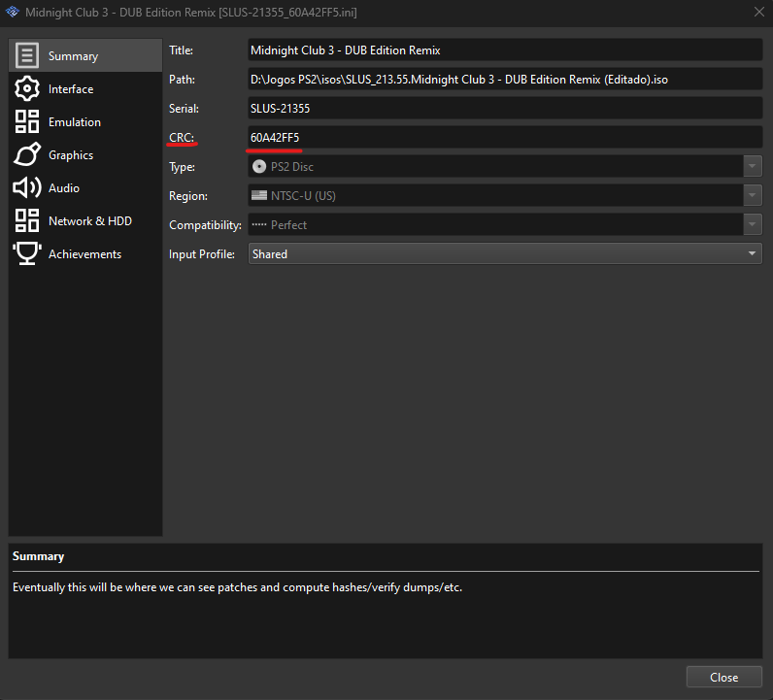This screenshot has height=700, width=773.
Task: Click the Serial: label
Action: (184, 109)
